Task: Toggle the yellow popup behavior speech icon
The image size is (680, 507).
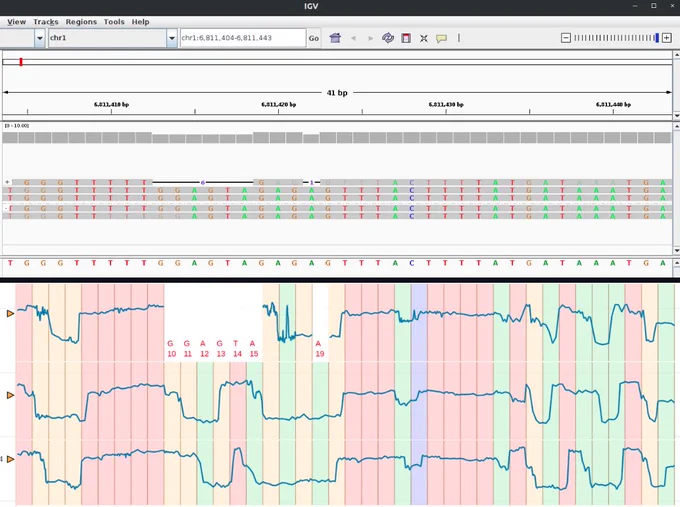Action: point(441,39)
